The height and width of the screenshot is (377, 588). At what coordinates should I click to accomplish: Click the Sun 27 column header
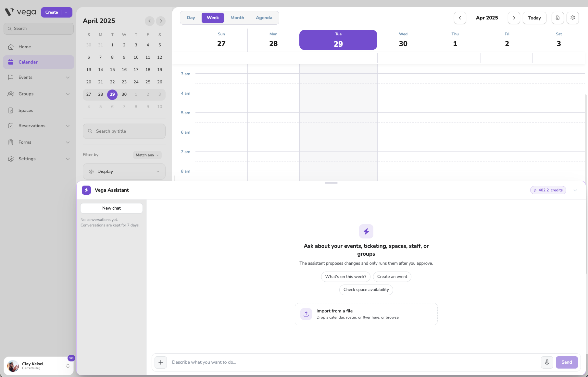[x=221, y=40]
